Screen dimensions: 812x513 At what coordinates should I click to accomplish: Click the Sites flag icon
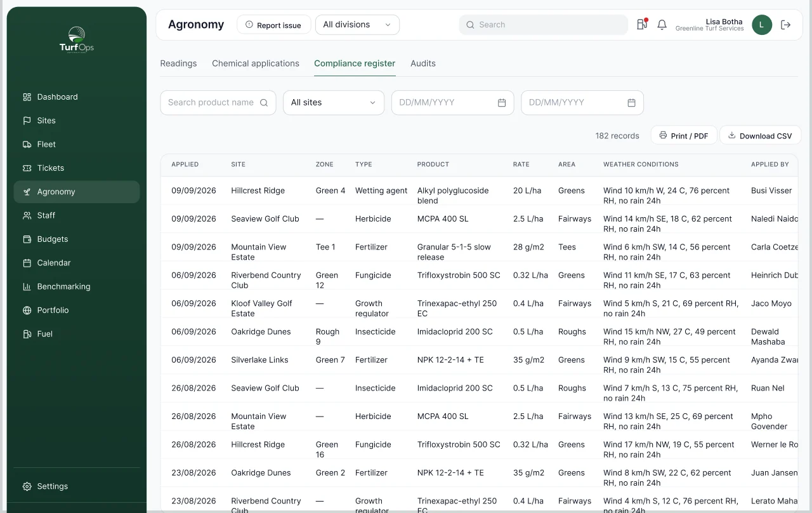pos(27,121)
